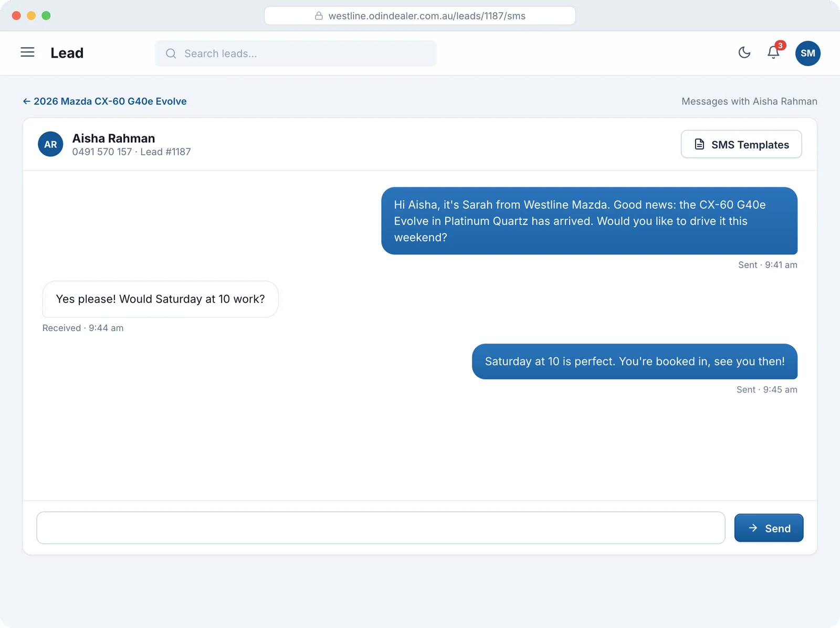Click phone number 0491 570 157 · Lead #1187
Viewport: 840px width, 628px height.
131,152
